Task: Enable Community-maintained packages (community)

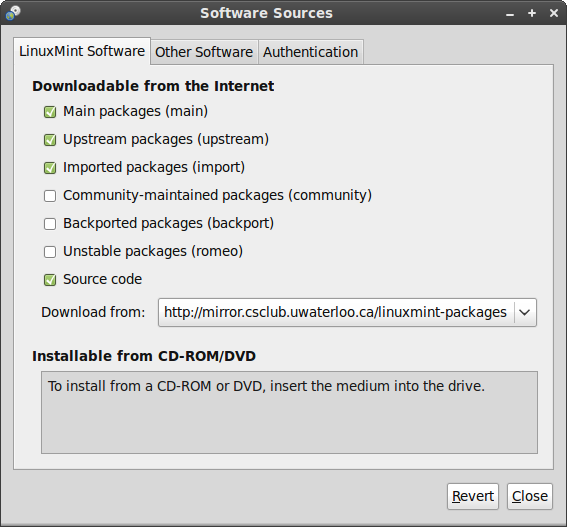Action: 50,196
